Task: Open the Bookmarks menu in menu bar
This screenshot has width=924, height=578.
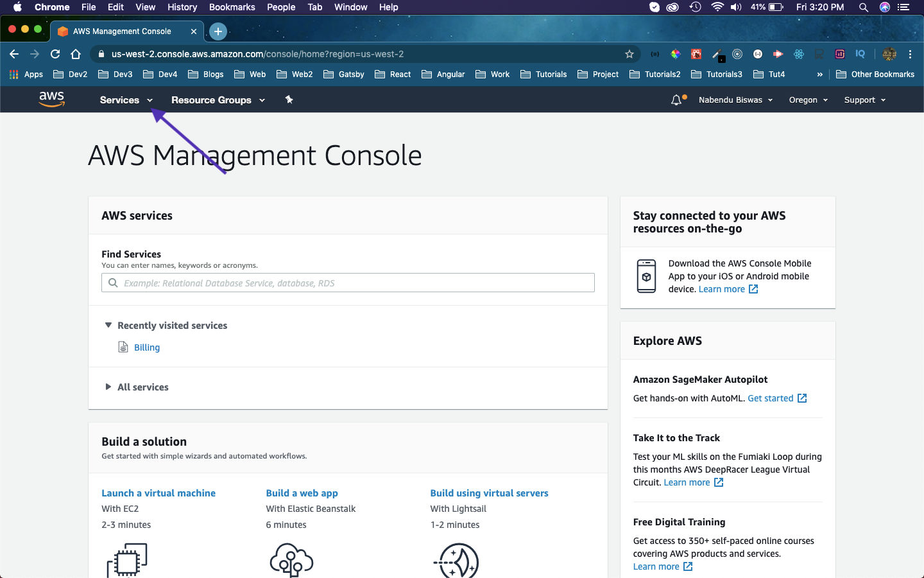Action: pyautogui.click(x=232, y=7)
